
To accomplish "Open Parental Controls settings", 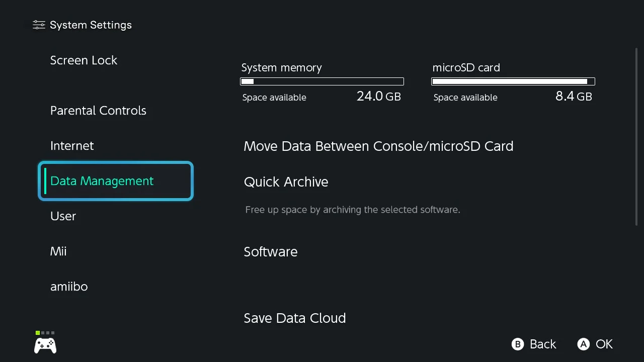I will tap(98, 111).
